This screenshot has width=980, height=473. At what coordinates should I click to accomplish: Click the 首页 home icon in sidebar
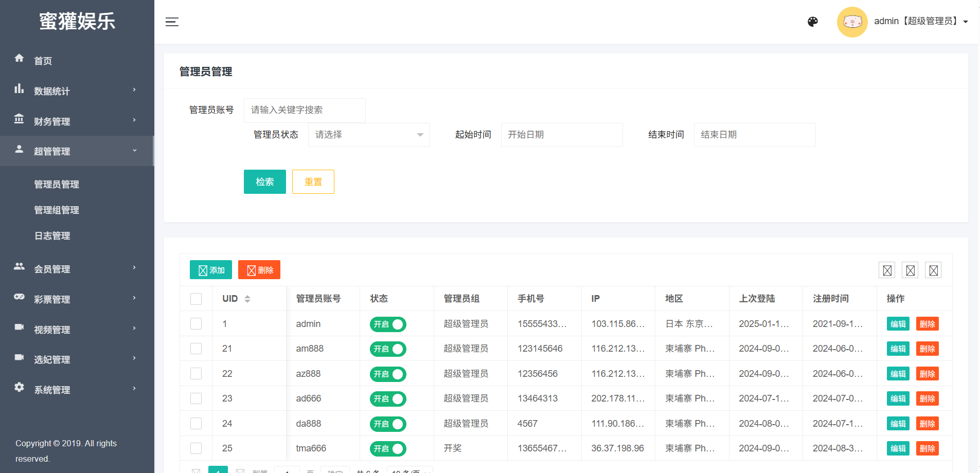(19, 58)
